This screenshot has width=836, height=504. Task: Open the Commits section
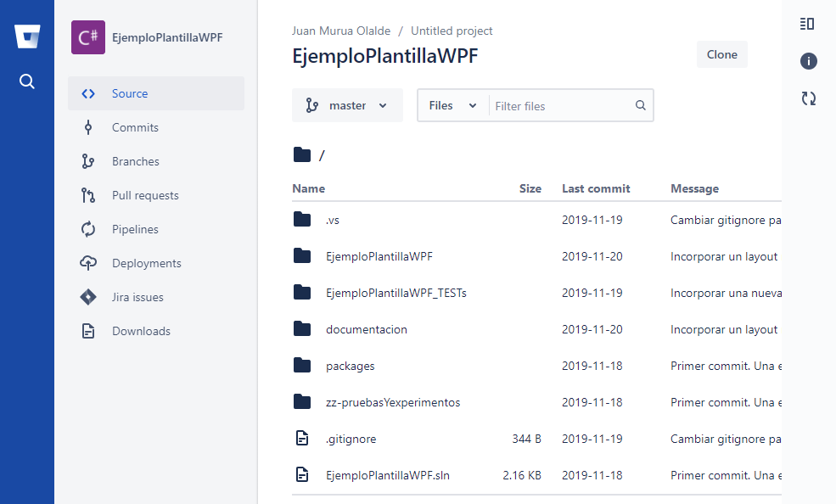pos(156,127)
